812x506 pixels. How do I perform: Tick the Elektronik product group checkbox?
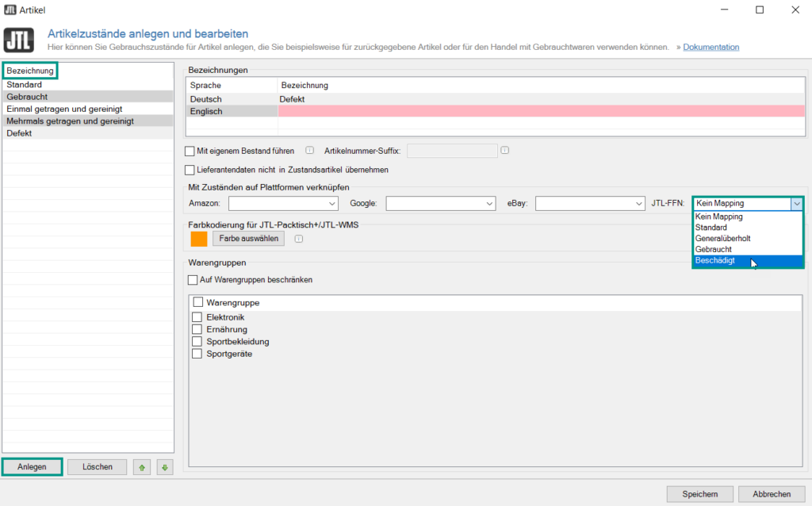click(x=197, y=317)
